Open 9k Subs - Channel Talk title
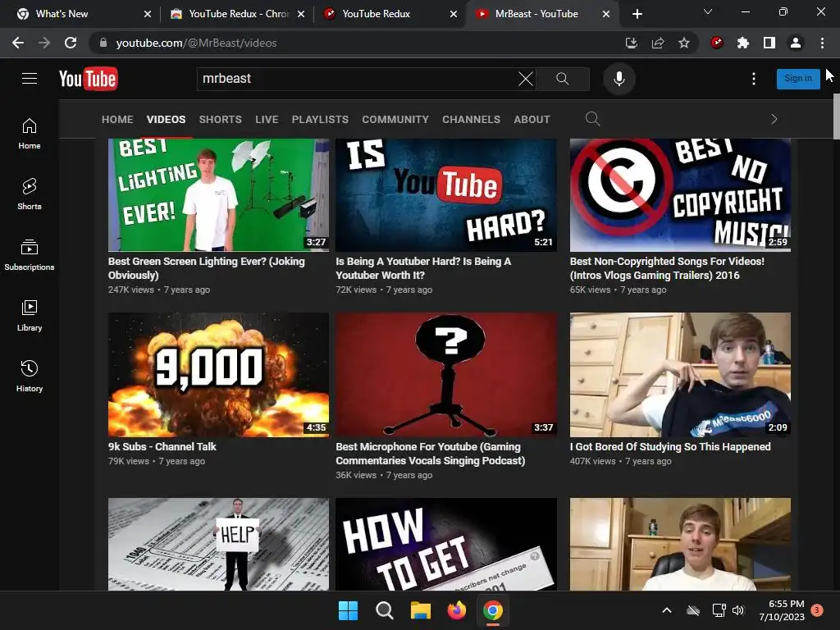 (x=162, y=447)
